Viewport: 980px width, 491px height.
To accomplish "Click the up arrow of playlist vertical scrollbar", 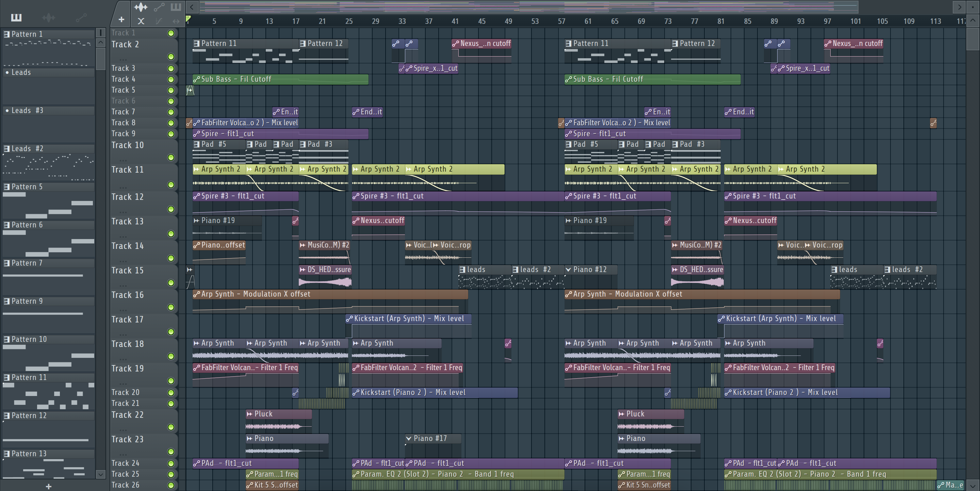I will tap(973, 20).
